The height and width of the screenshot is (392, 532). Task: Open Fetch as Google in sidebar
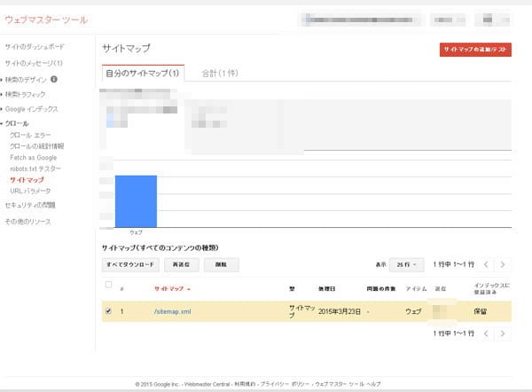point(33,157)
